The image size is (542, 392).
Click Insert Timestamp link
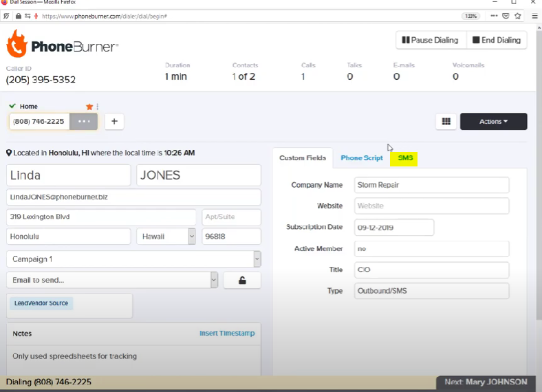coord(227,334)
